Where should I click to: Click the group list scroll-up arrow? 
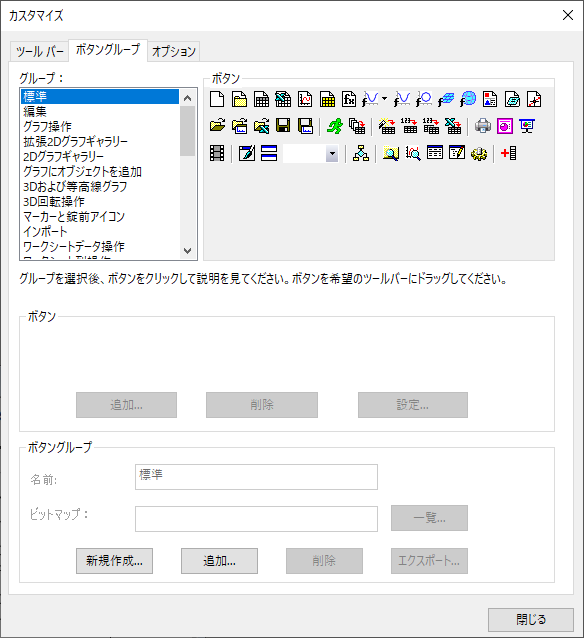187,98
